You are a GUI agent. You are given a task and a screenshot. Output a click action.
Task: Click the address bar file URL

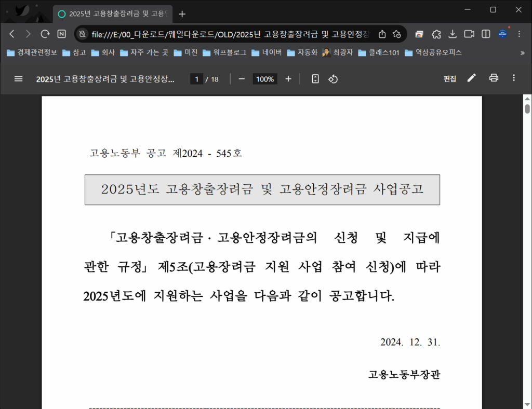(x=230, y=34)
